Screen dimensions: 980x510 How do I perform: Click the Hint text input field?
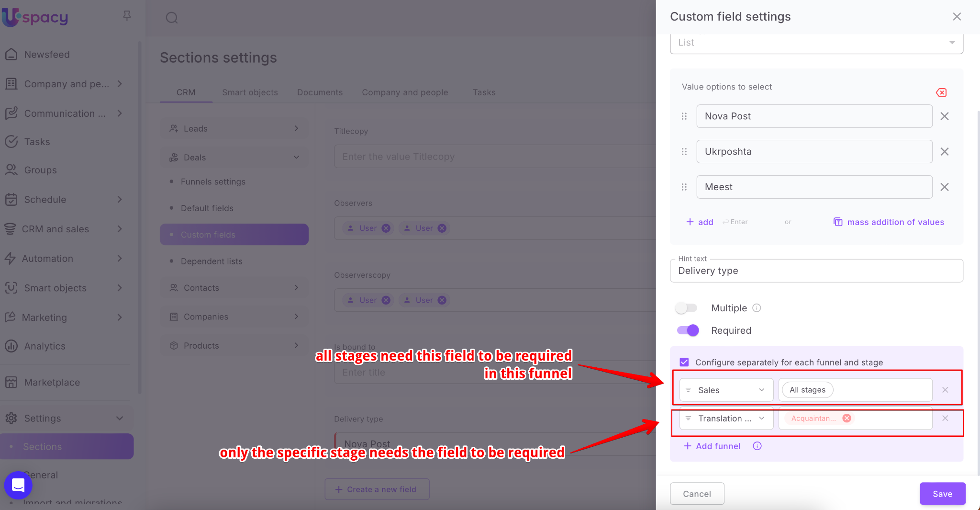[x=816, y=271]
